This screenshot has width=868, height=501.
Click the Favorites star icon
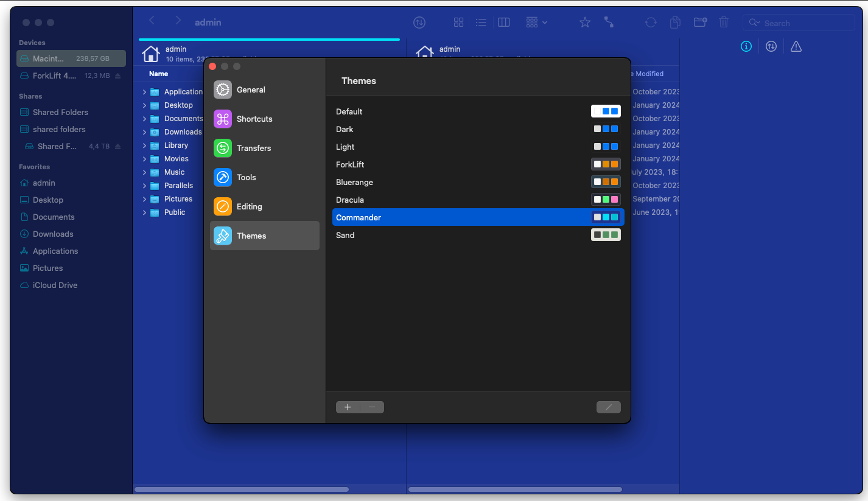click(585, 23)
